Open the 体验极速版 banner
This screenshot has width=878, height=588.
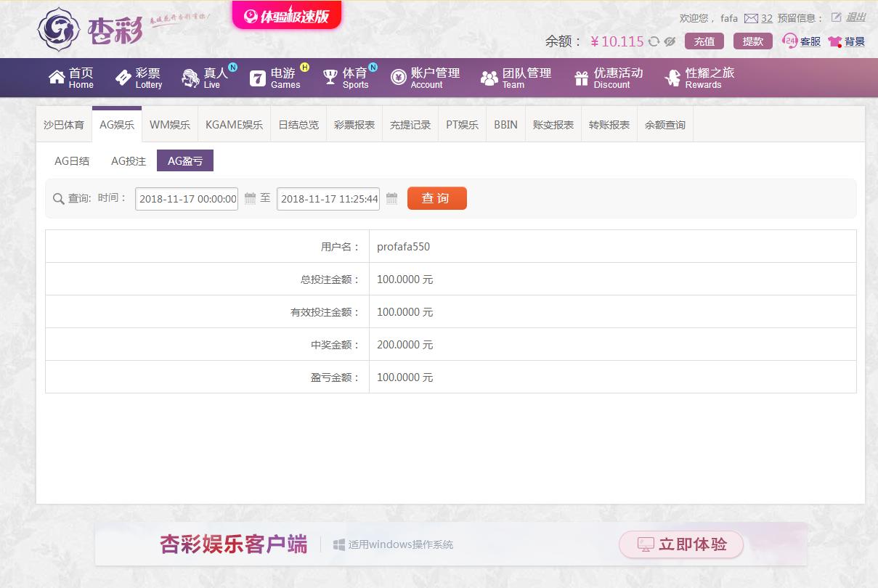click(287, 15)
